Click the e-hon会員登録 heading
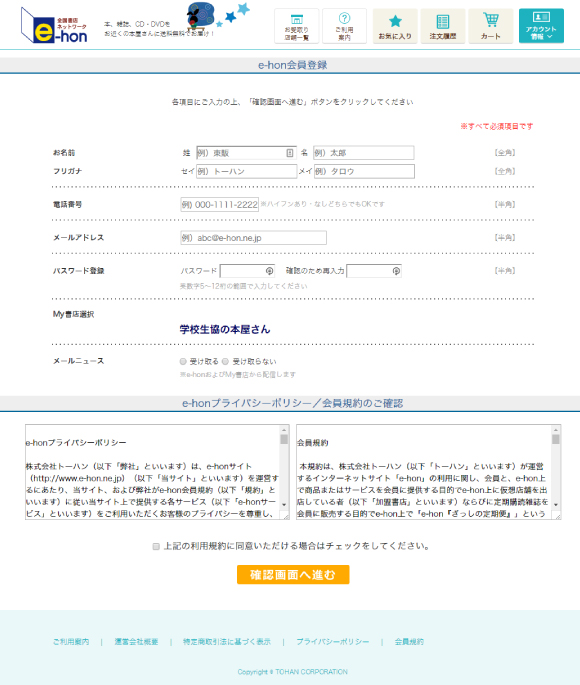The width and height of the screenshot is (580, 685). click(293, 65)
